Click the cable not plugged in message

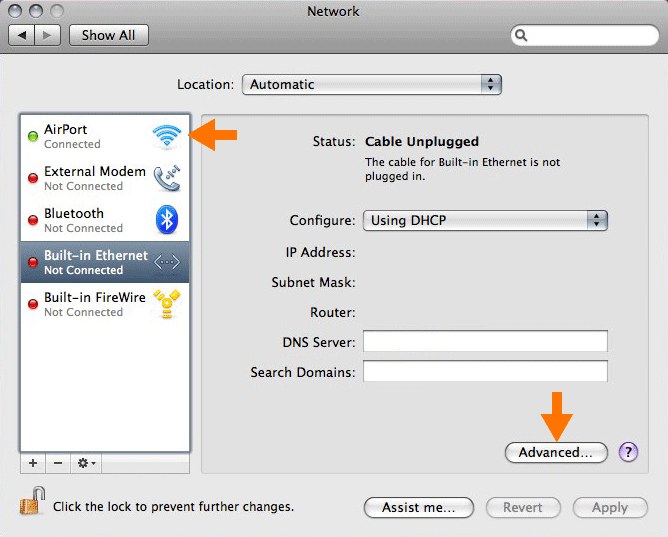pyautogui.click(x=462, y=169)
